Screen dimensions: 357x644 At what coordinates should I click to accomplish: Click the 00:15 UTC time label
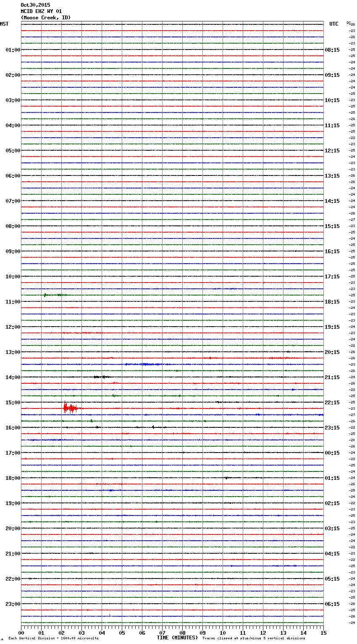tap(332, 453)
